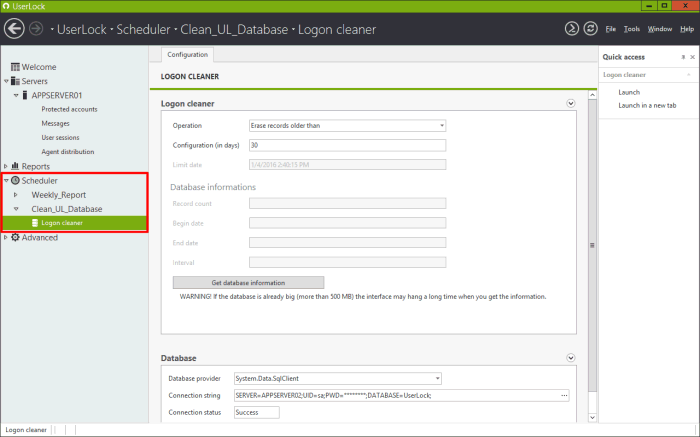Image resolution: width=700 pixels, height=437 pixels.
Task: Select Clean_UL_Database scheduler item
Action: (x=67, y=209)
